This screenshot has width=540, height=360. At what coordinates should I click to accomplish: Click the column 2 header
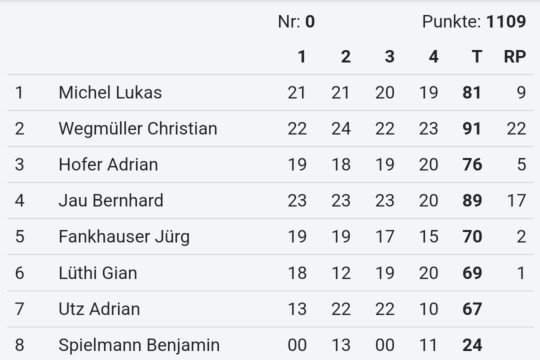click(x=346, y=56)
